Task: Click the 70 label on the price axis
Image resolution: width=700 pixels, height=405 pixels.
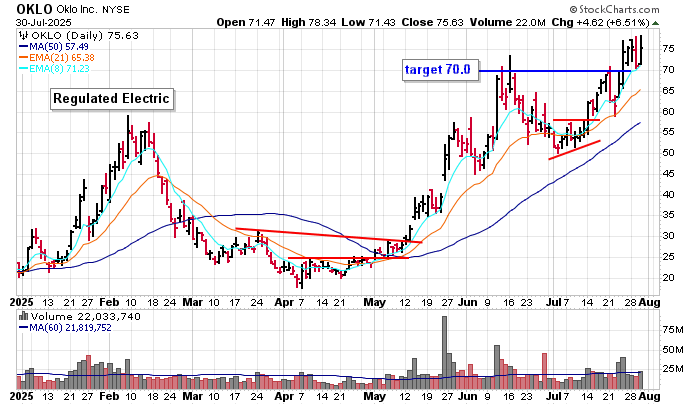Action: (x=668, y=70)
